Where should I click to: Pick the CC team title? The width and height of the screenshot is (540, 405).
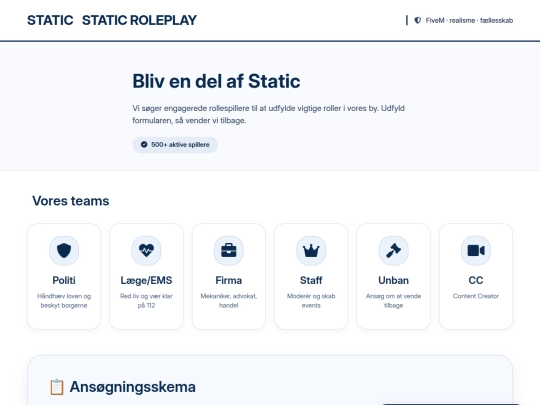pos(476,280)
